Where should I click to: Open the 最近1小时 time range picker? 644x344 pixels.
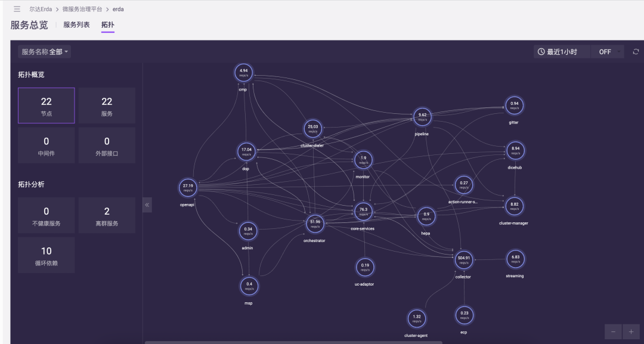[561, 52]
